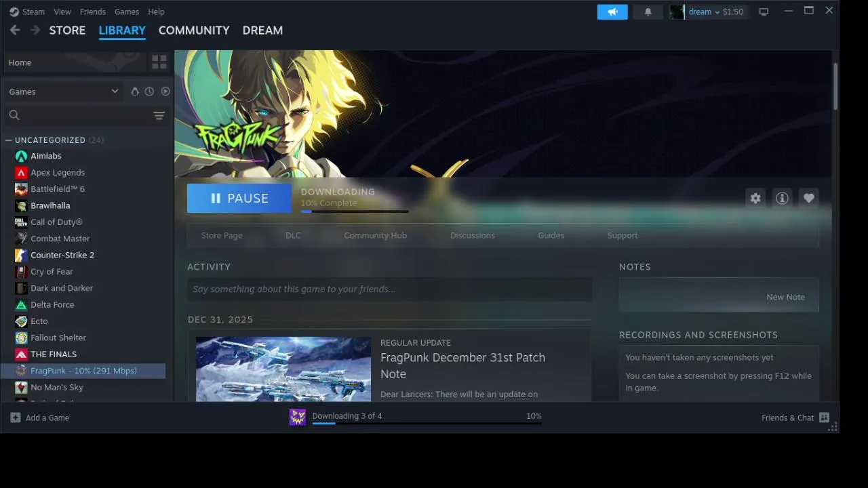Open the Help menu

tap(156, 12)
